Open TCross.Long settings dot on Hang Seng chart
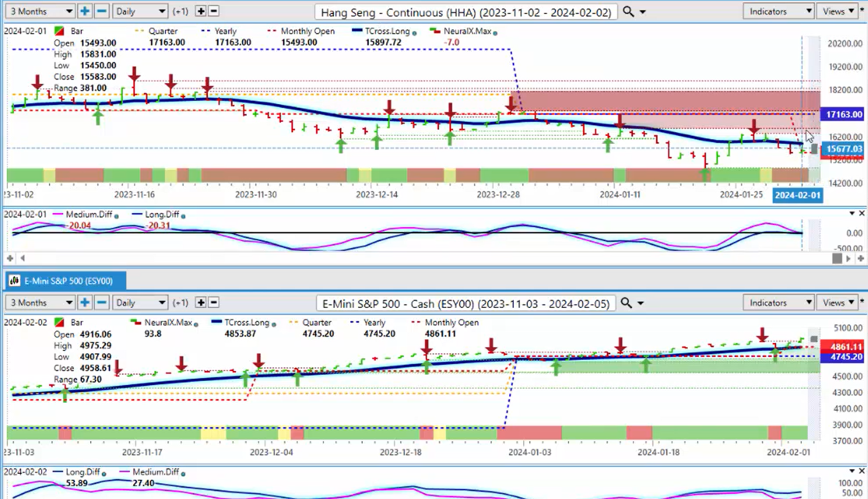868x499 pixels. click(415, 33)
